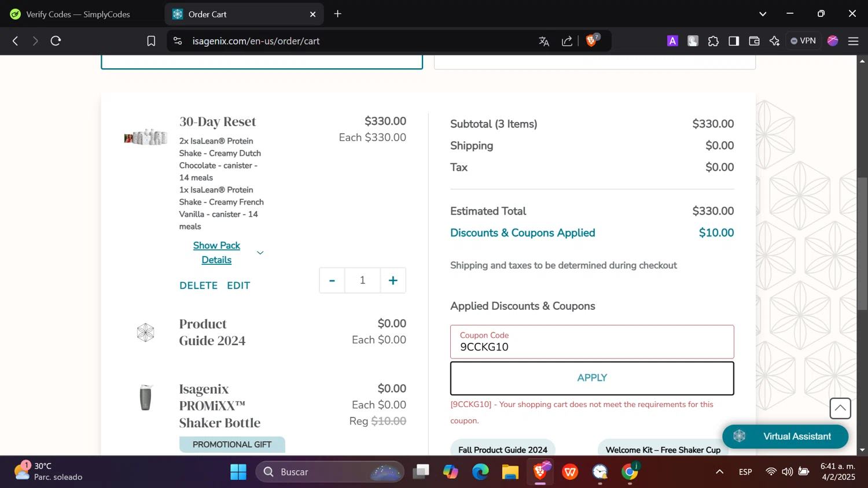This screenshot has width=868, height=488.
Task: Click the translate page icon
Action: [x=544, y=41]
